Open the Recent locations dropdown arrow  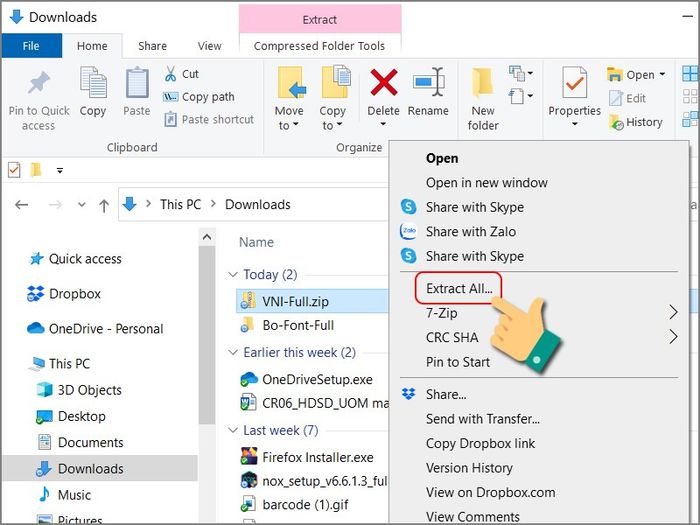pos(81,205)
